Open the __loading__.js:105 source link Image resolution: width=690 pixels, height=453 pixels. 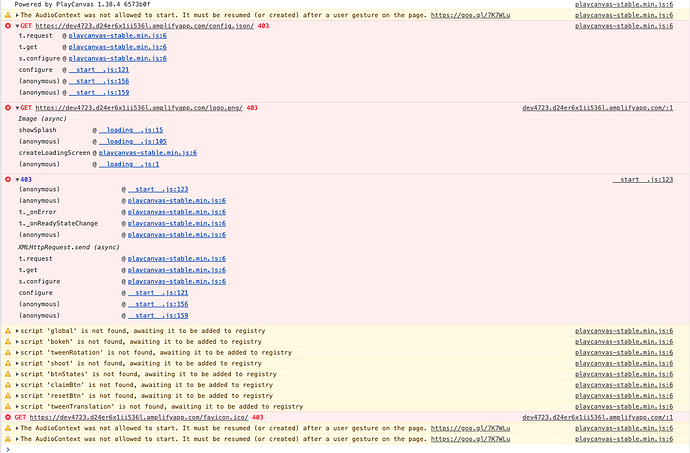pos(133,141)
